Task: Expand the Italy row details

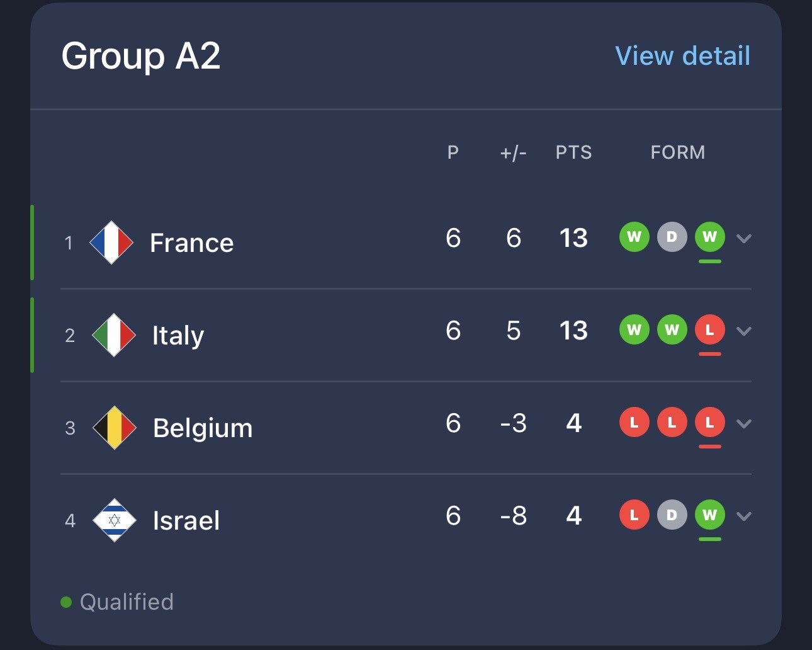Action: tap(744, 331)
